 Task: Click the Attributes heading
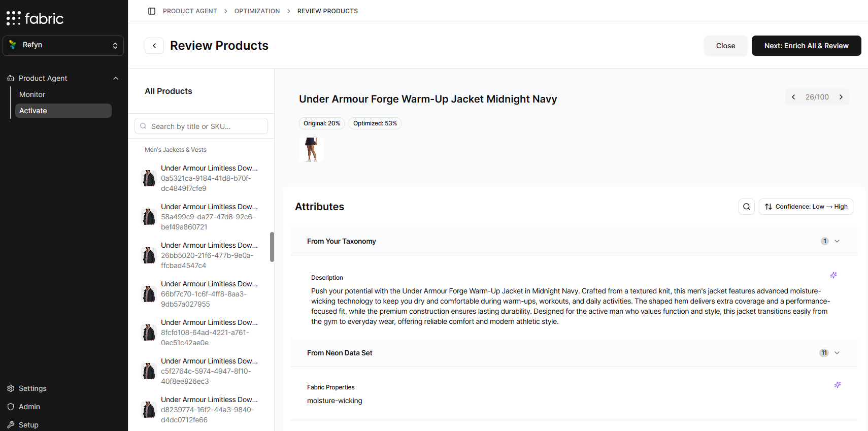(320, 207)
